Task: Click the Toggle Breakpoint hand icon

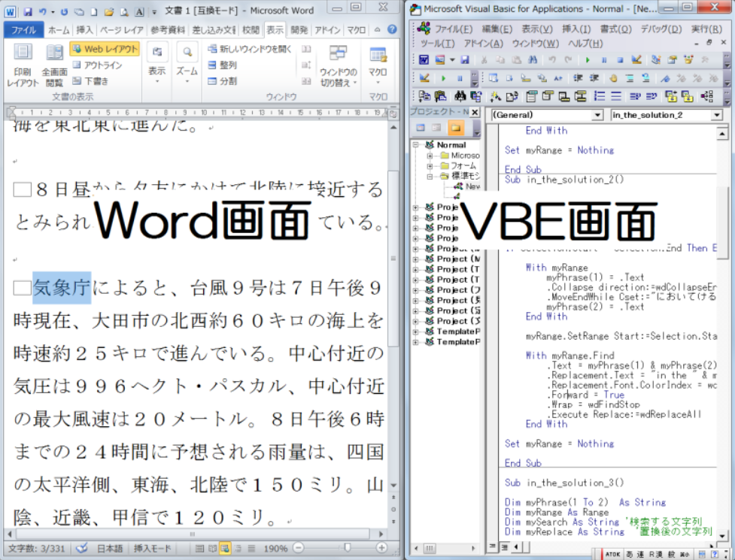Action: tap(613, 78)
